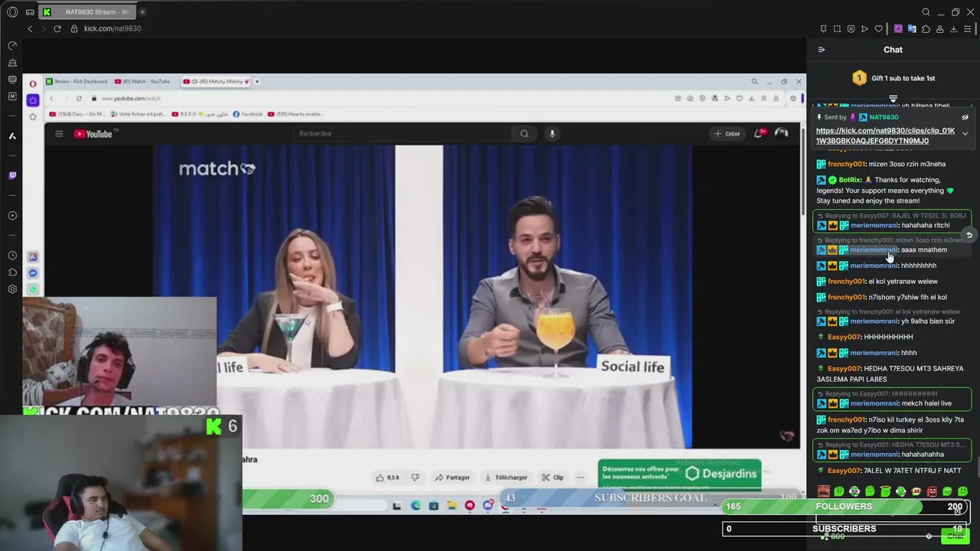Pin tab with the pushpin icon
Image resolution: width=980 pixels, height=551 pixels.
(823, 29)
